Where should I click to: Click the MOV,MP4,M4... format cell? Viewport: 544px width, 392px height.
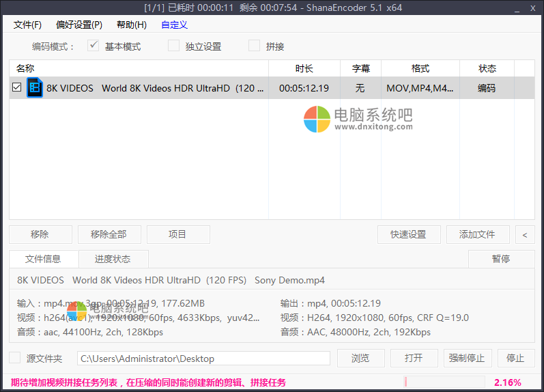click(x=420, y=88)
